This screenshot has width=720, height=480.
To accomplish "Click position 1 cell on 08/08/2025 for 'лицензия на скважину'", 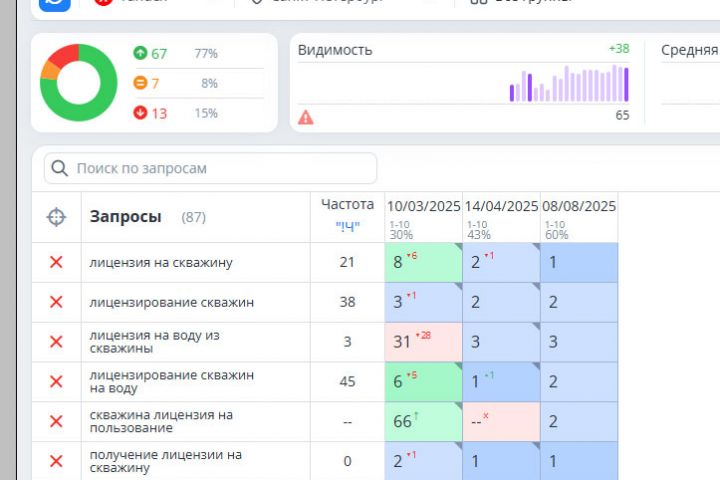I will coord(579,262).
